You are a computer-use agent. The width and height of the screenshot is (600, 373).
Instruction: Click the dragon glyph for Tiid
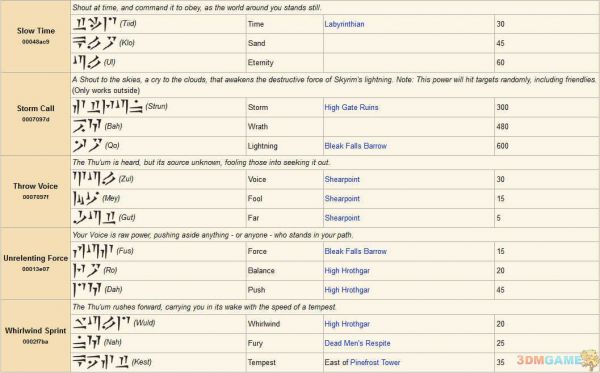click(95, 24)
